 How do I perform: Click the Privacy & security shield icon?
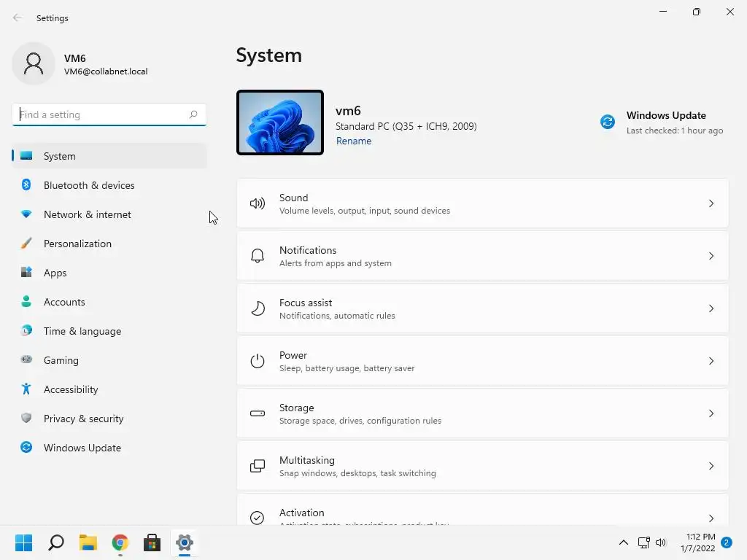pyautogui.click(x=26, y=418)
